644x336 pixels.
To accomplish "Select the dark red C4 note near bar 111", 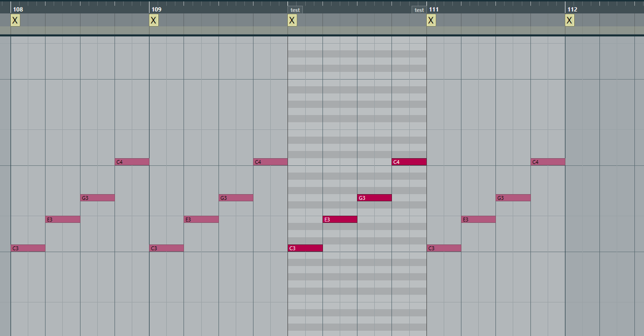I will pos(408,162).
